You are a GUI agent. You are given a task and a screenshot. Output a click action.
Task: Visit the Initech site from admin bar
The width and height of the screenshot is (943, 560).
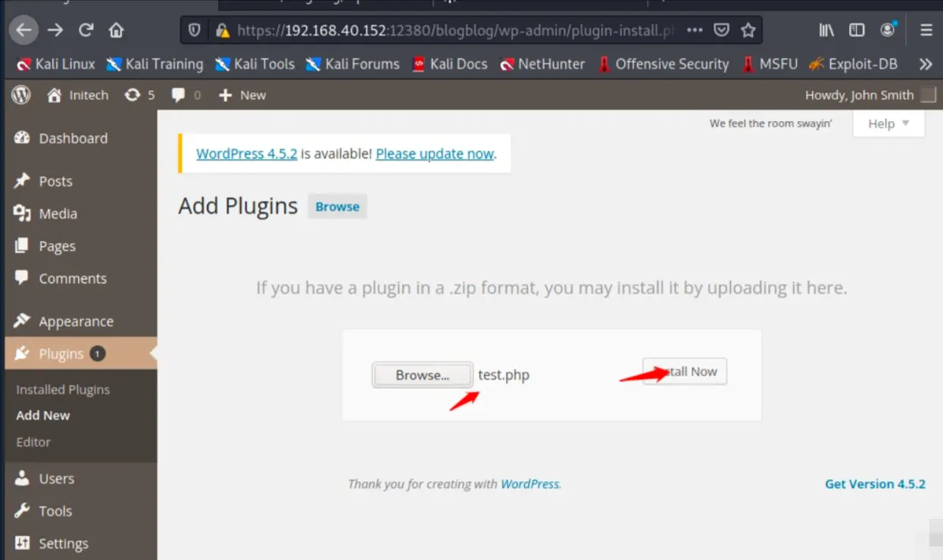[77, 95]
